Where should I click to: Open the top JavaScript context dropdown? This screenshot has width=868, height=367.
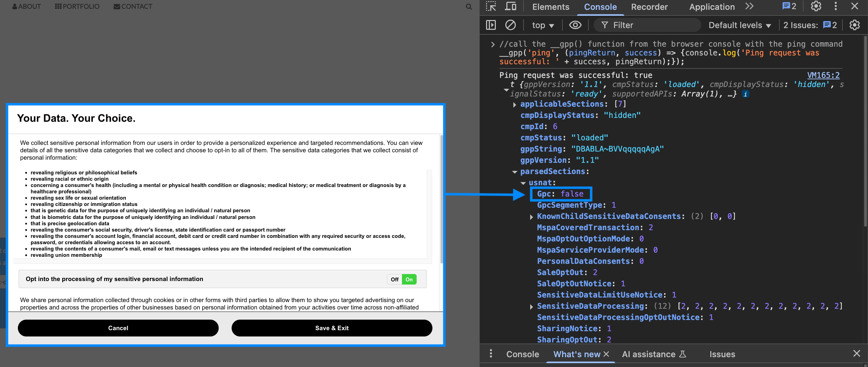pyautogui.click(x=543, y=25)
